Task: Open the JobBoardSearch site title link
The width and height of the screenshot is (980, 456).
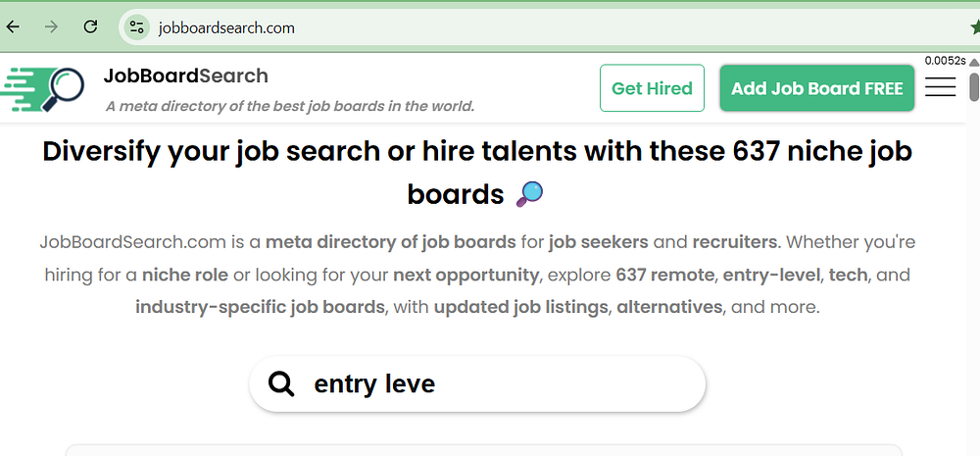Action: click(x=185, y=76)
